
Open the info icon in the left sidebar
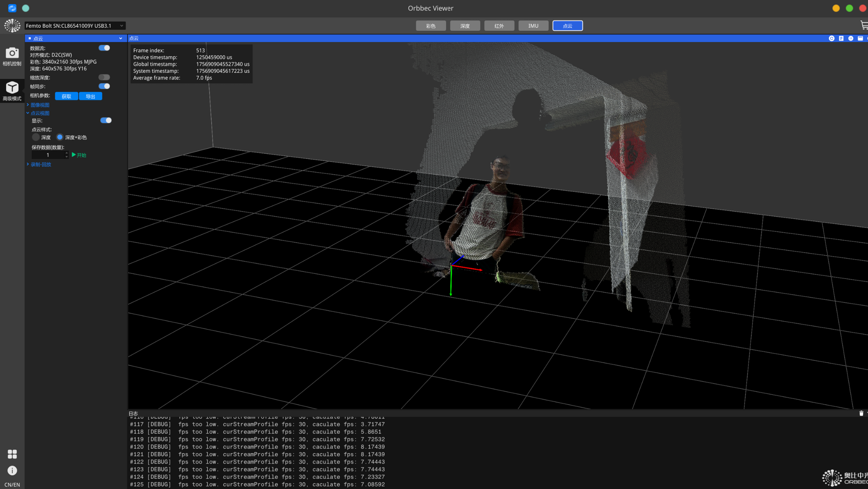pos(12,471)
